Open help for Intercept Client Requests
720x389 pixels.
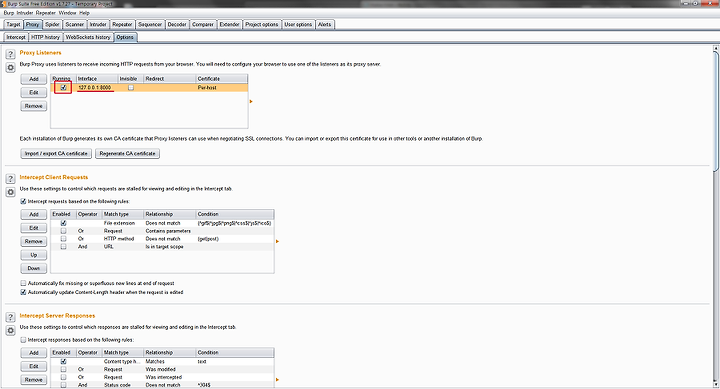click(10, 179)
